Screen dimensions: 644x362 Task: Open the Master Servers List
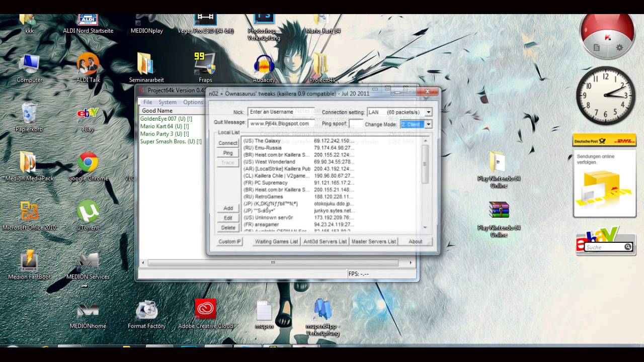pos(373,241)
